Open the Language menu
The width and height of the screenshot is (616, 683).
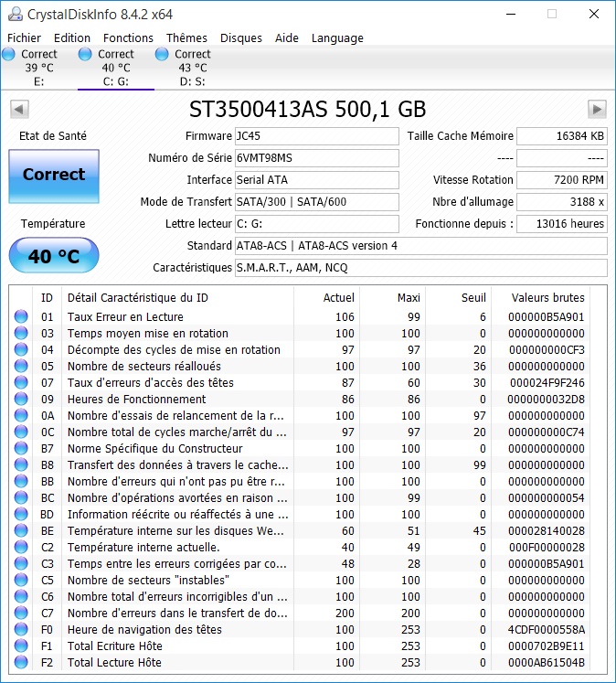[x=337, y=37]
